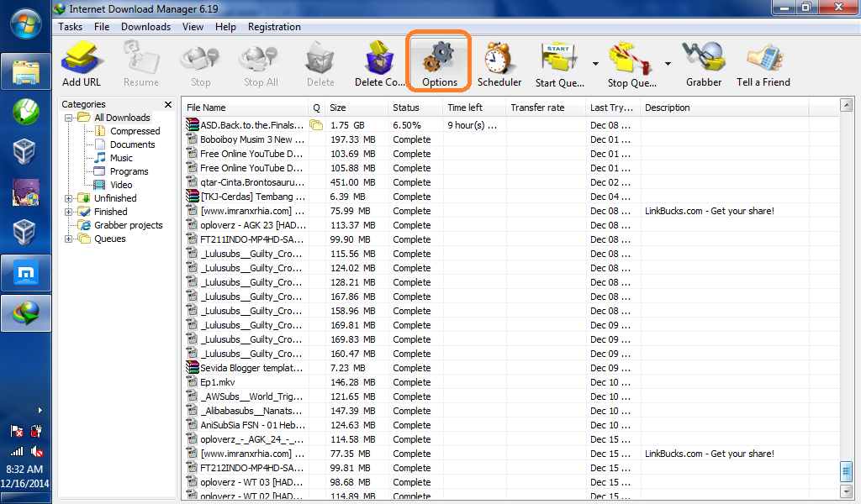Sort by the Status column header
Screen dimensions: 861x504
pos(415,108)
